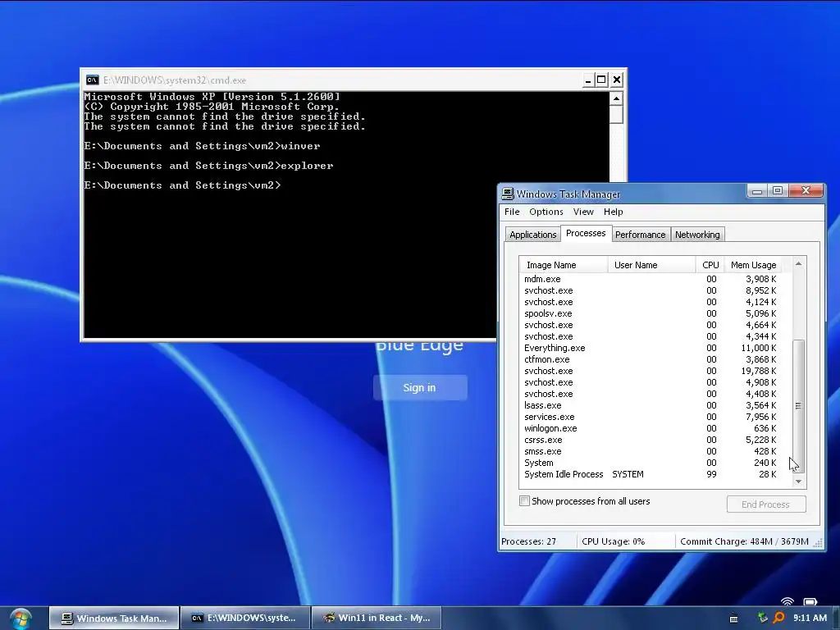Click cmd window scroll up arrow
This screenshot has height=630, width=840.
pyautogui.click(x=616, y=98)
